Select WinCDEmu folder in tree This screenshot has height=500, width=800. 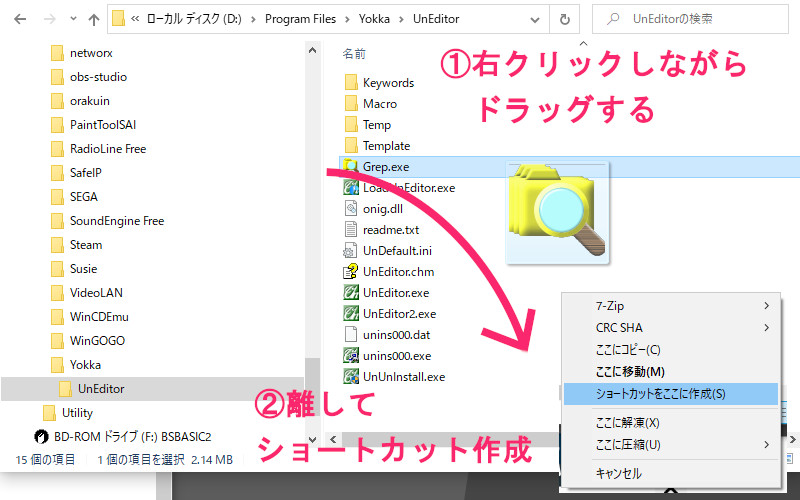tap(90, 317)
